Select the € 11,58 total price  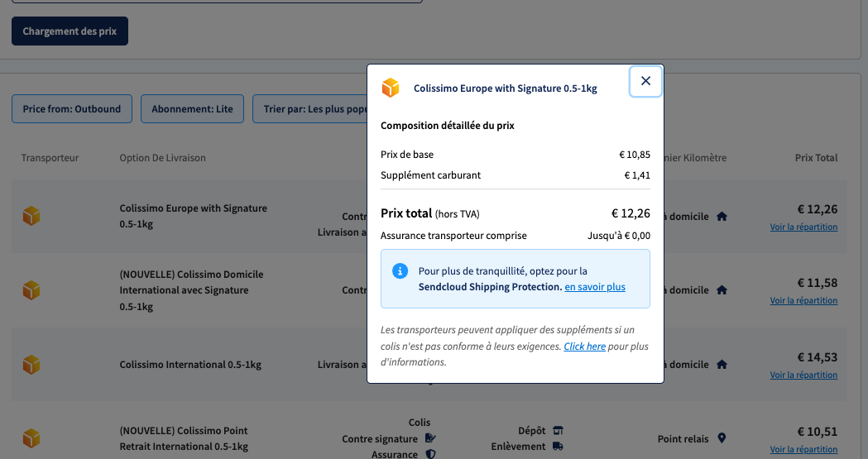coord(817,283)
